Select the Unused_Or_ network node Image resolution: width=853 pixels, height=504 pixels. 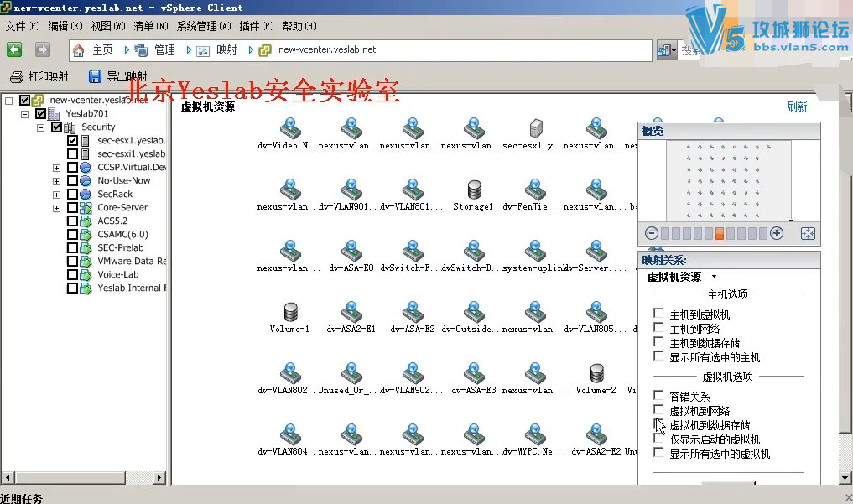point(351,373)
